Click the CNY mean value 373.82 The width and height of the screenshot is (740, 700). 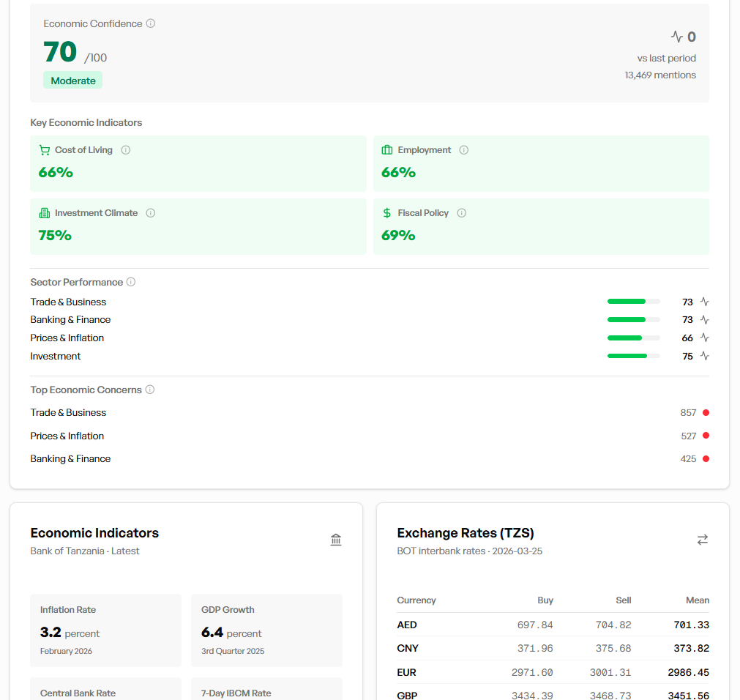[x=692, y=649]
